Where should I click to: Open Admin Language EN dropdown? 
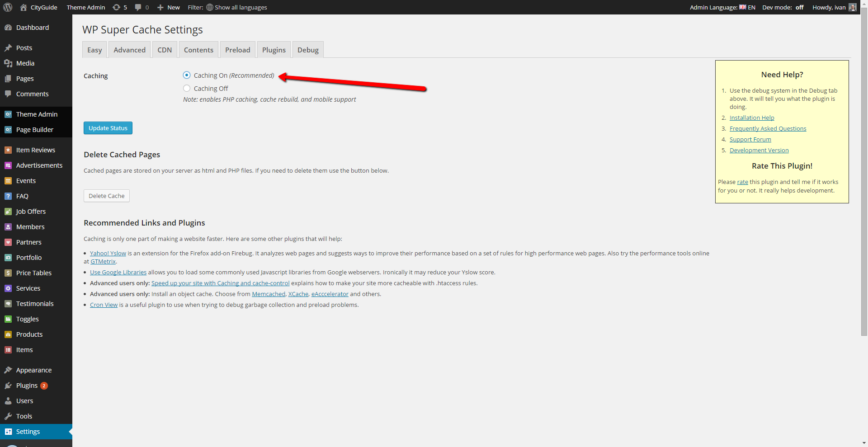point(722,7)
